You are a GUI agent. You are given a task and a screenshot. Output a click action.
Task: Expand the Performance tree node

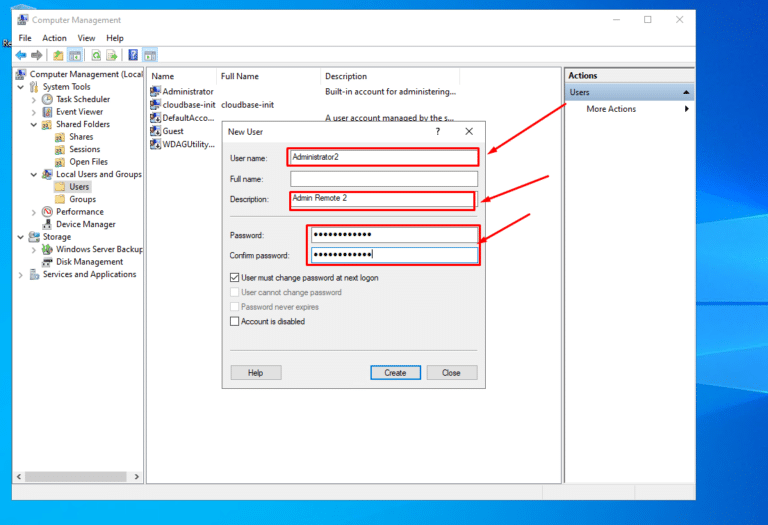34,212
